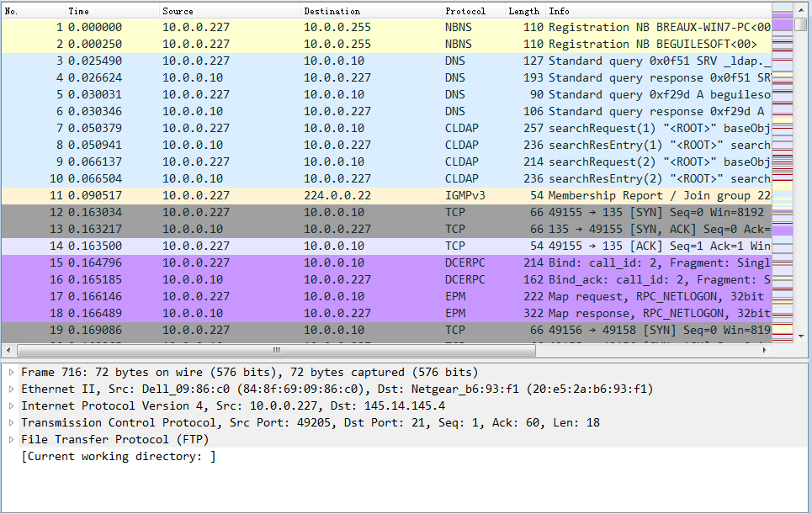Expand Internet Protocol Version 4 row
This screenshot has width=812, height=514.
coord(12,405)
